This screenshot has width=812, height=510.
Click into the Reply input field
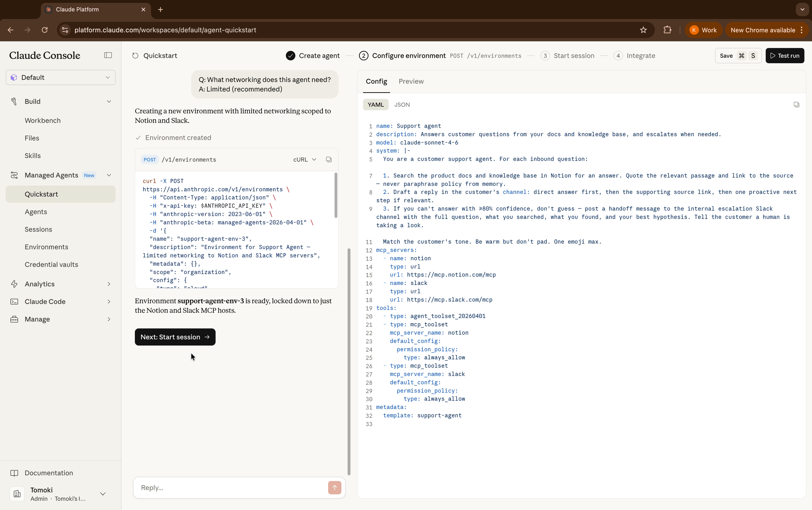232,487
